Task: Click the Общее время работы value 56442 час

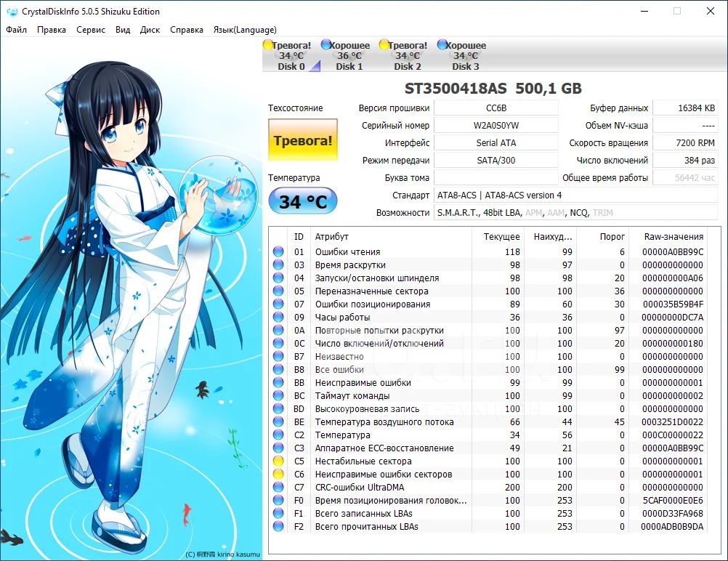Action: tap(685, 177)
